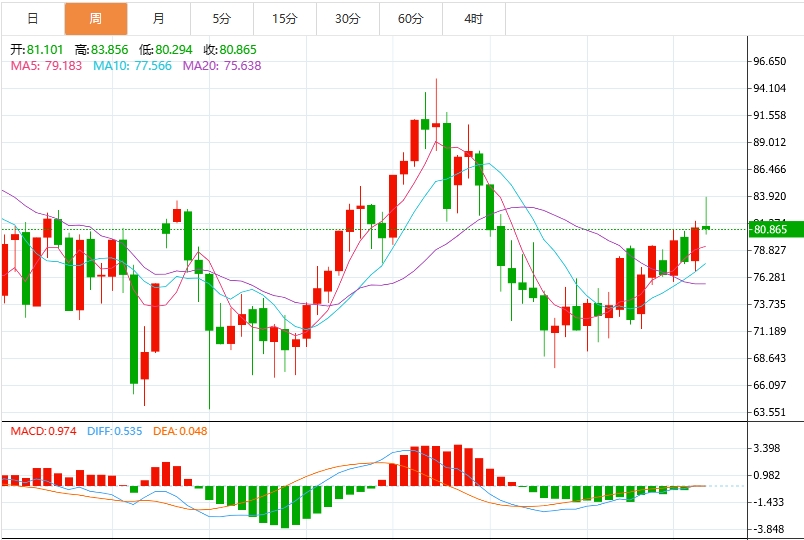Switch to the 4时 interval tab

click(x=474, y=19)
